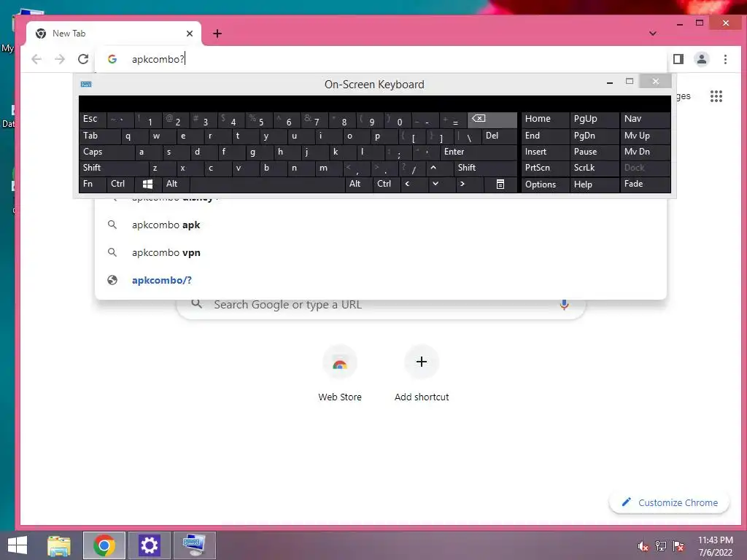Click the On-Screen Keyboard title icon
Viewport: 747px width, 560px height.
(86, 85)
